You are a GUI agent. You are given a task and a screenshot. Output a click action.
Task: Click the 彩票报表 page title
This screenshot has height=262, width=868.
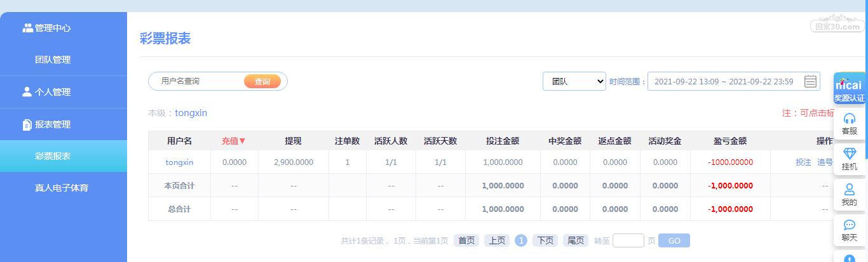pos(165,38)
